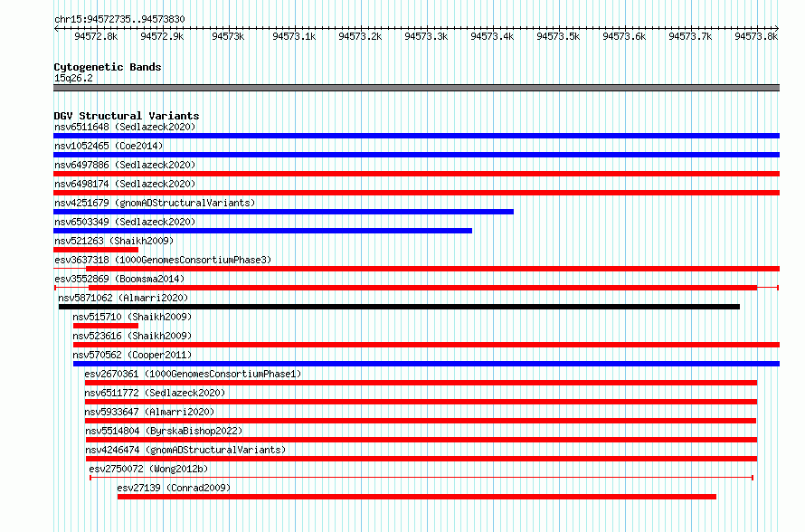Click the red bar under nsv6498174
This screenshot has width=805, height=532.
[416, 193]
